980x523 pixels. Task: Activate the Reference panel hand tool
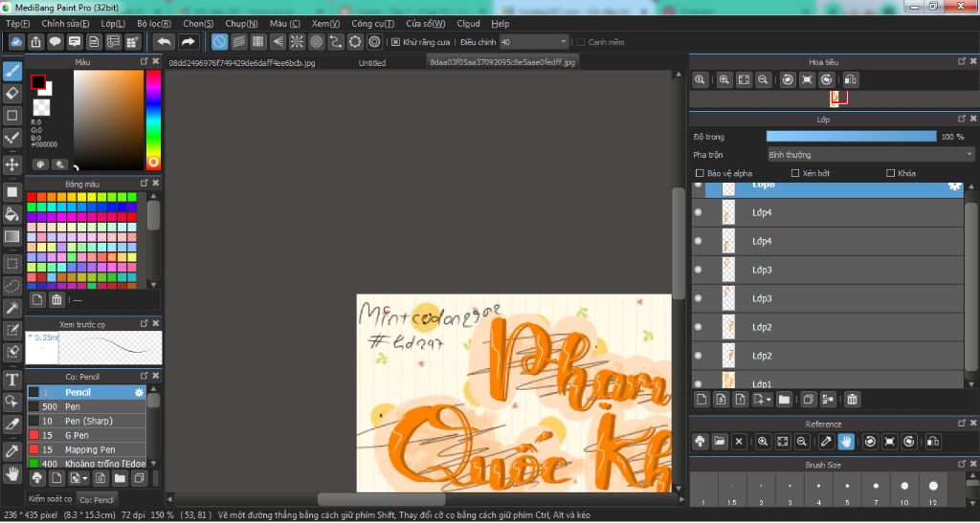click(846, 441)
